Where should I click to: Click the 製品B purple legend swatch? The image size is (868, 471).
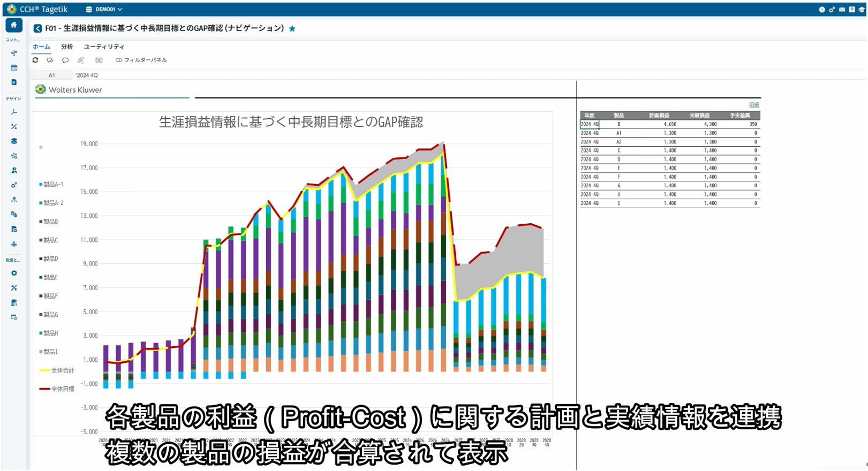click(41, 222)
